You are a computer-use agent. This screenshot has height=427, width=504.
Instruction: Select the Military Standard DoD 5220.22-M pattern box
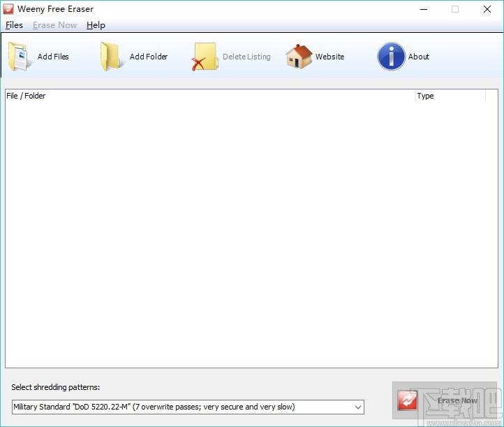point(188,407)
